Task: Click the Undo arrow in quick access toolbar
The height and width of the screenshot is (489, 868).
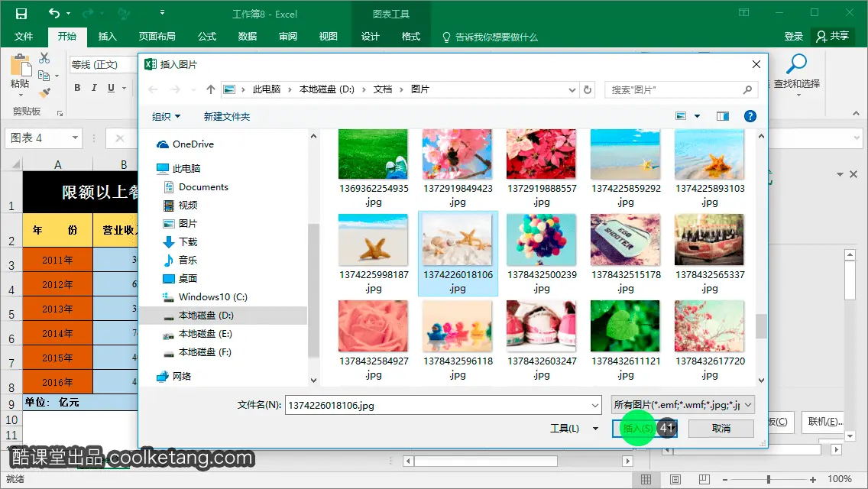Action: tap(54, 13)
